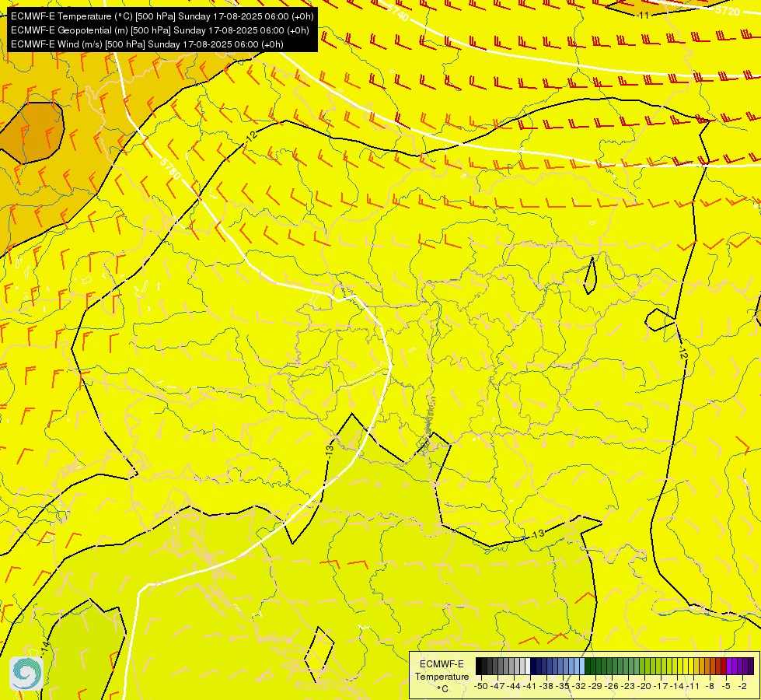
Task: Click the -2 tick value in the legend
Action: coord(742,686)
